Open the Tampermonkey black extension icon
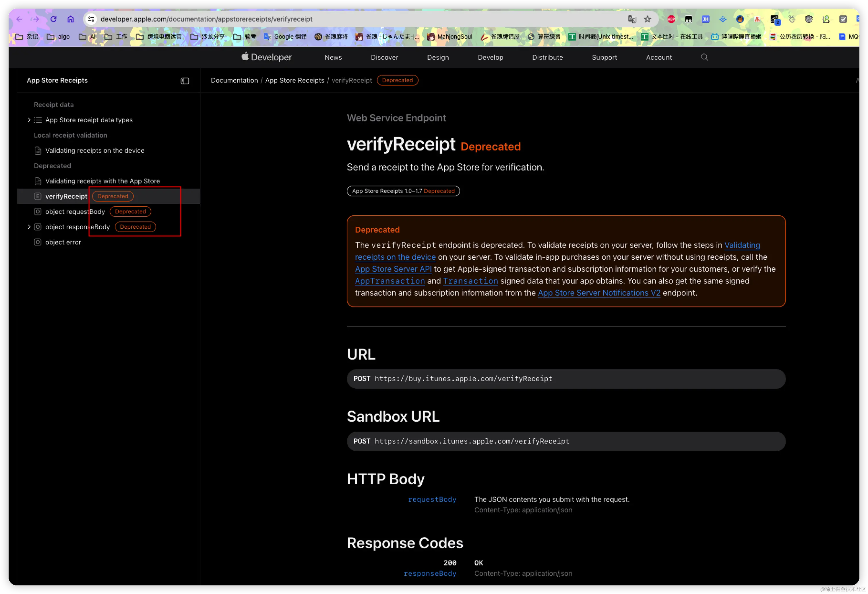Viewport: 868px width, 594px height. coord(688,19)
